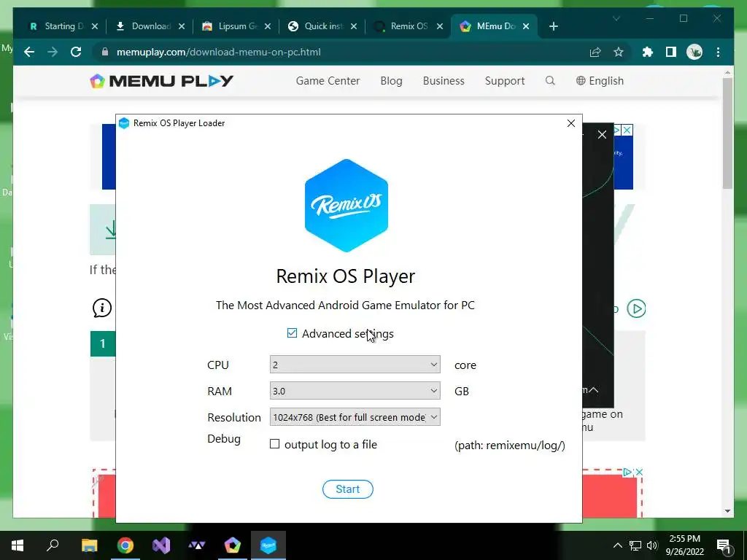The image size is (747, 560).
Task: Open Chrome three-dot menu
Action: [x=718, y=52]
